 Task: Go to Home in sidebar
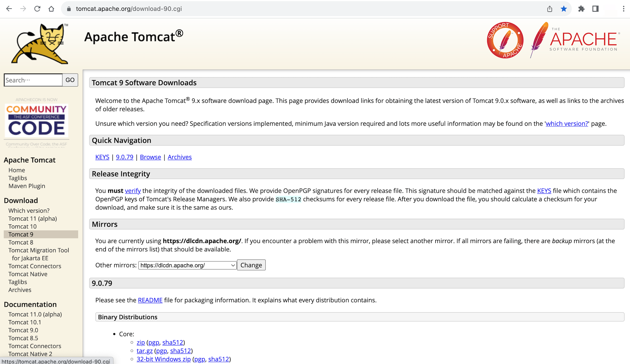17,170
